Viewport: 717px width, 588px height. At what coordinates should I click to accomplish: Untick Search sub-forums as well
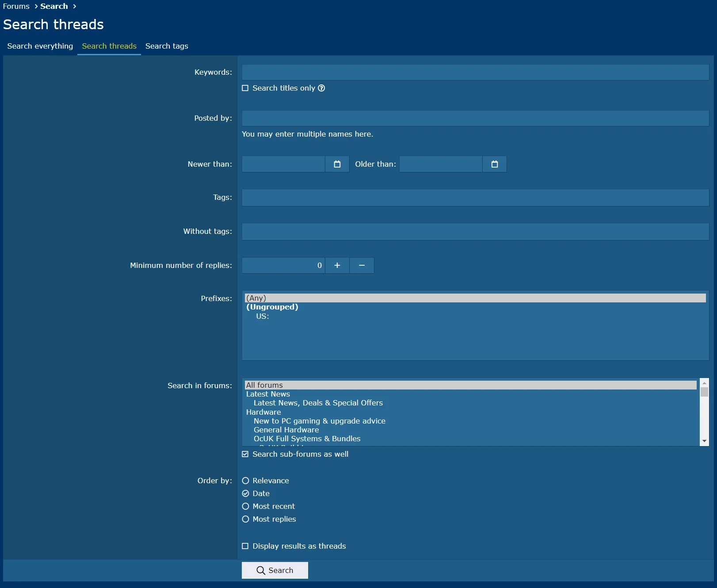click(x=245, y=454)
